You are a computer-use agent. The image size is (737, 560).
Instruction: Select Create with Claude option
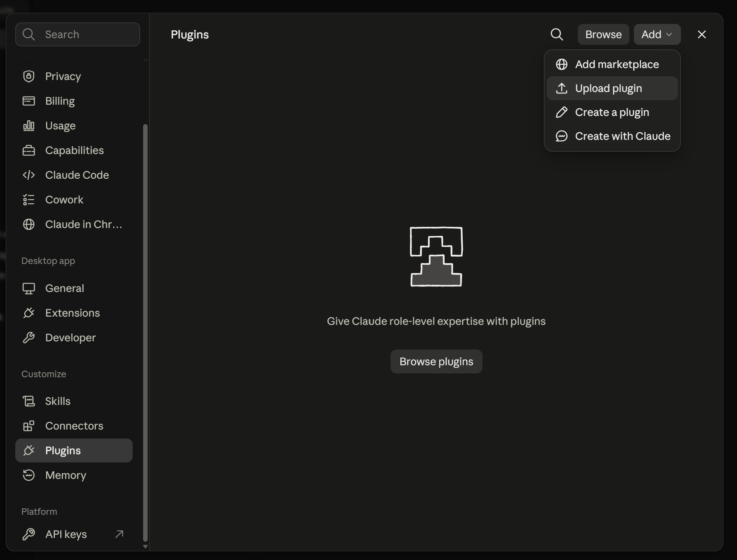[612, 136]
